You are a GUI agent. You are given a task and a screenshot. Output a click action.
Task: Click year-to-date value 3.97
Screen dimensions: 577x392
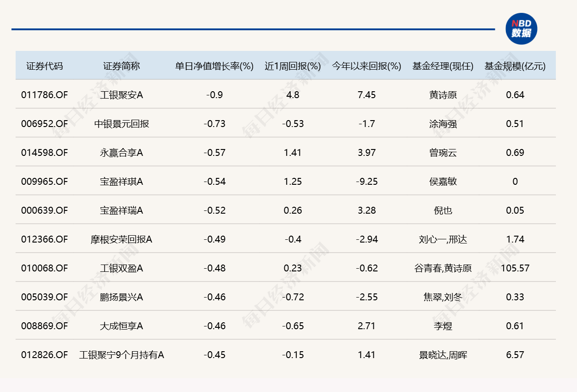click(x=366, y=153)
